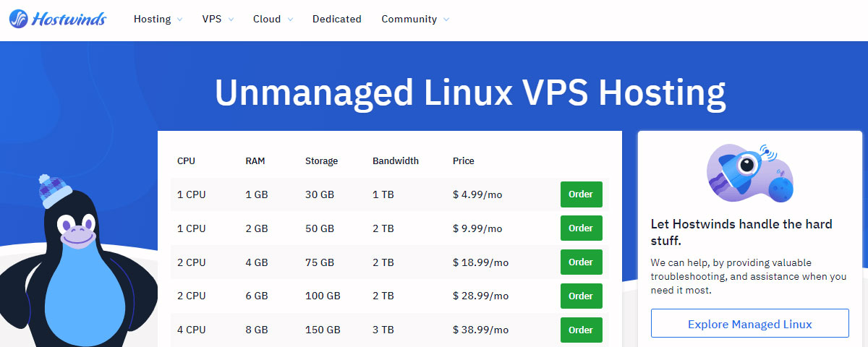Go to the Dedicated page

[337, 19]
